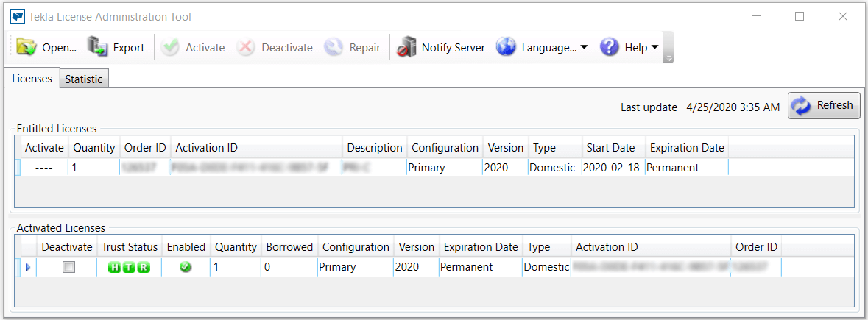Click the Help question mark icon

click(x=609, y=48)
